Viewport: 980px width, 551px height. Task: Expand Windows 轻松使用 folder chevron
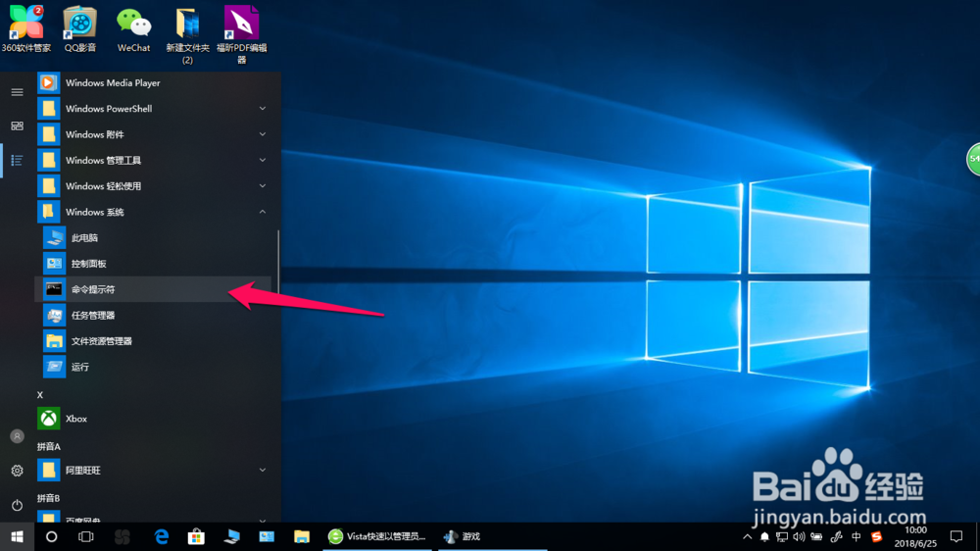click(263, 185)
